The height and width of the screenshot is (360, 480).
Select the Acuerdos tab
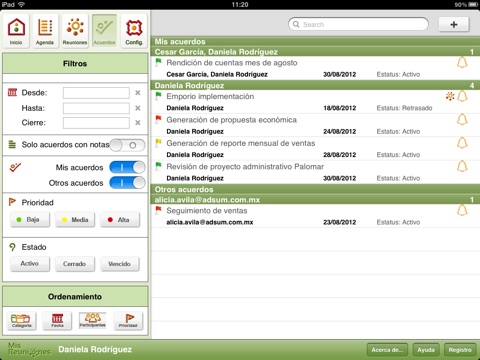104,31
